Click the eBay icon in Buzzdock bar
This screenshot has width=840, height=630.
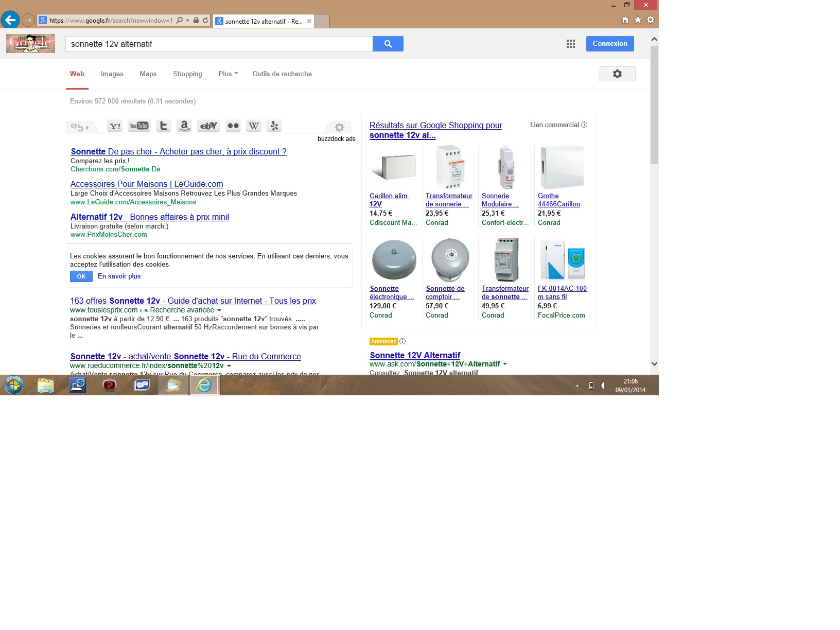point(209,126)
